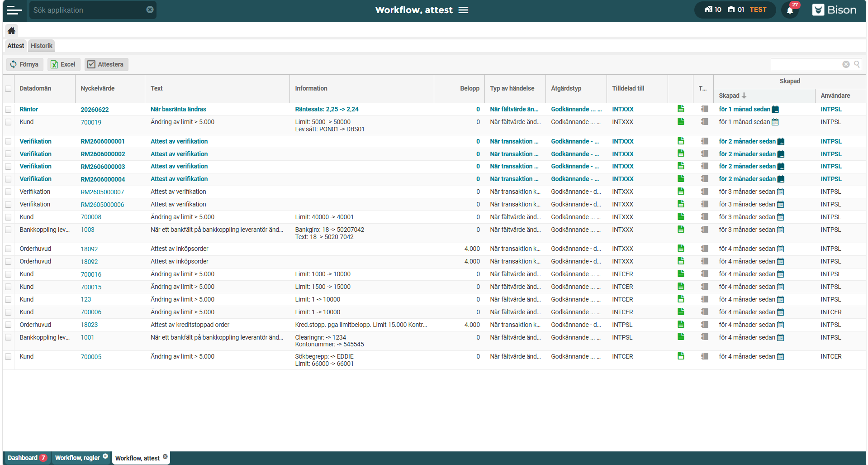Open gray log icon for Kund 123
This screenshot has height=465, width=868.
[704, 299]
